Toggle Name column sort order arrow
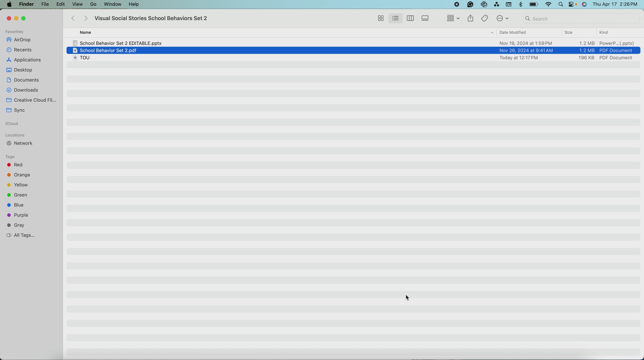Screen dimensions: 644x360 click(x=492, y=33)
